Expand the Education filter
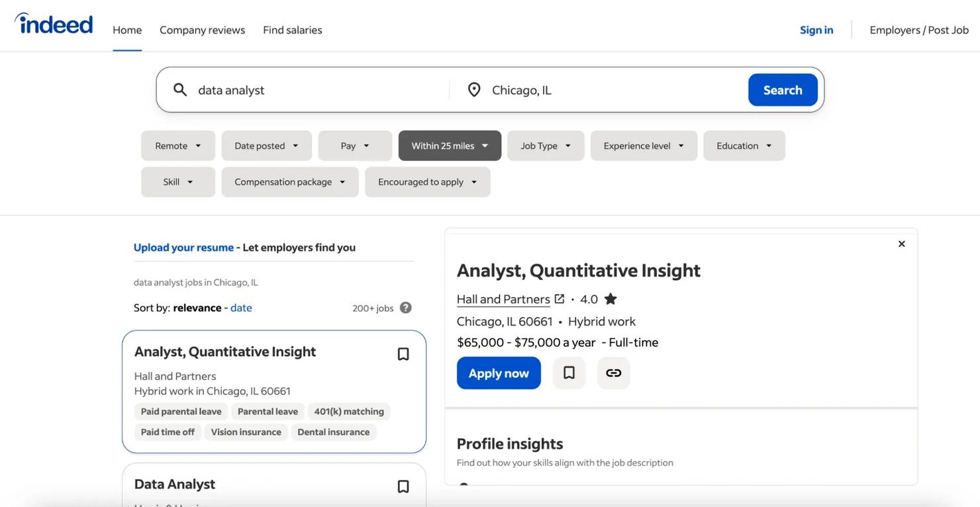The width and height of the screenshot is (980, 507). [744, 146]
